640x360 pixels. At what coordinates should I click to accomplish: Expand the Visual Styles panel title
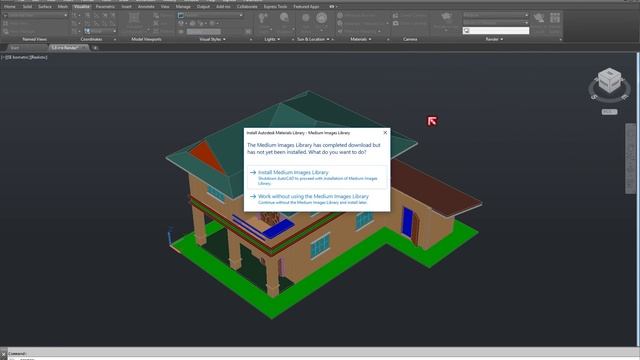coord(212,39)
